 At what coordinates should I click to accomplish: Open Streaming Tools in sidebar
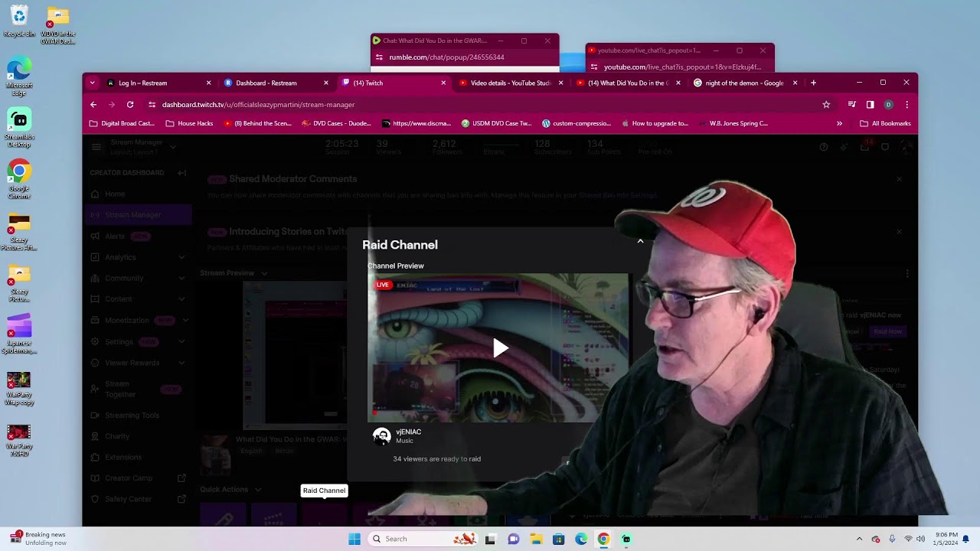click(132, 415)
